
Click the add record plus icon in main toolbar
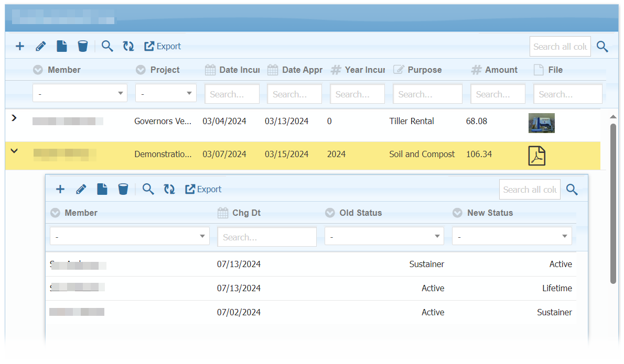20,46
